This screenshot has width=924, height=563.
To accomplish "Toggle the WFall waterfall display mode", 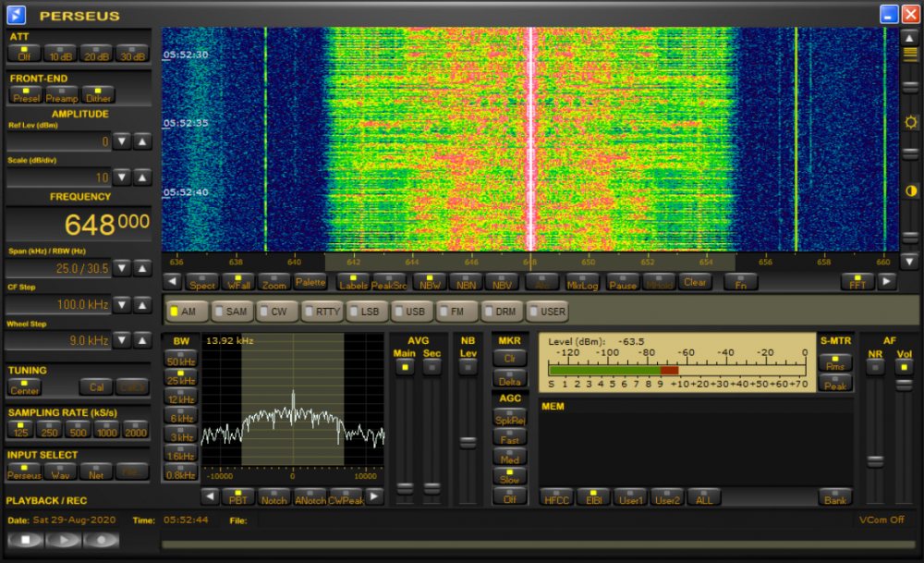I will [238, 283].
